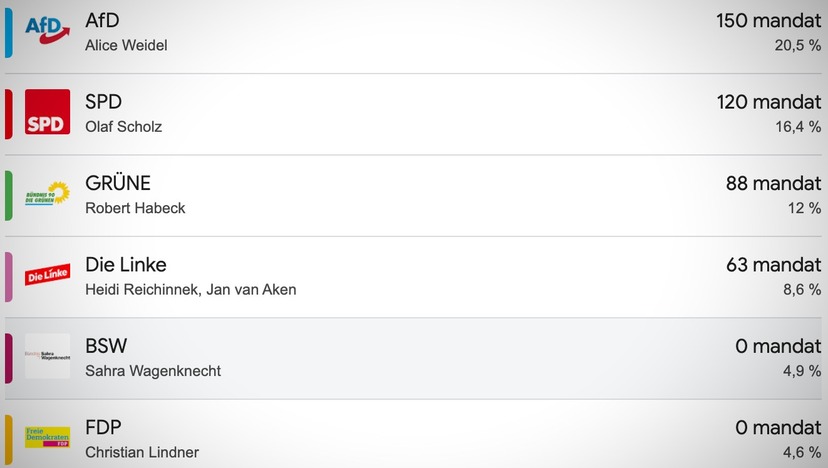Screen dimensions: 828x468
Task: Select candidate Sahra Wagenknecht
Action: (x=153, y=371)
